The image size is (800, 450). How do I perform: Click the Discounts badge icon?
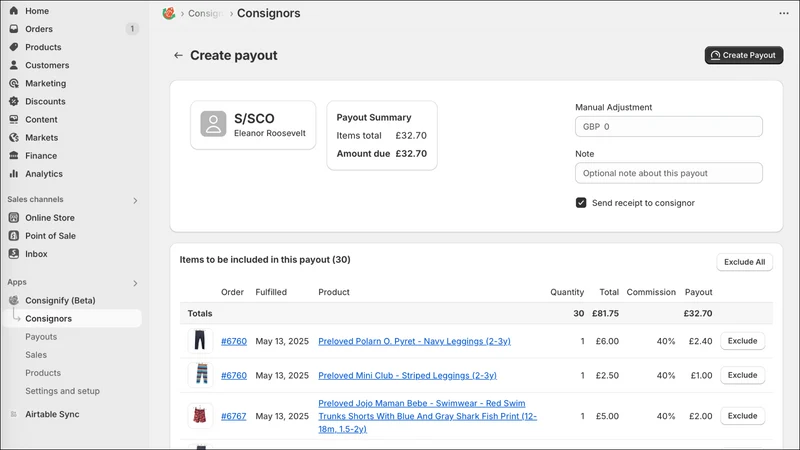click(14, 102)
